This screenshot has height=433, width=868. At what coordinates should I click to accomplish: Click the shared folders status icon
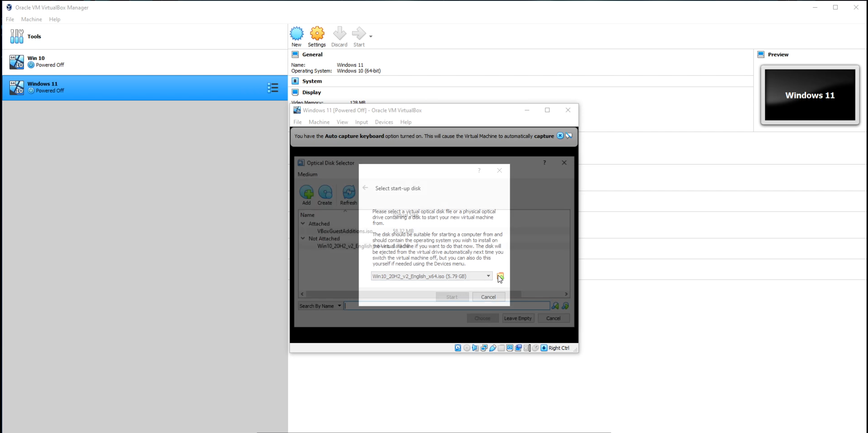coord(501,348)
